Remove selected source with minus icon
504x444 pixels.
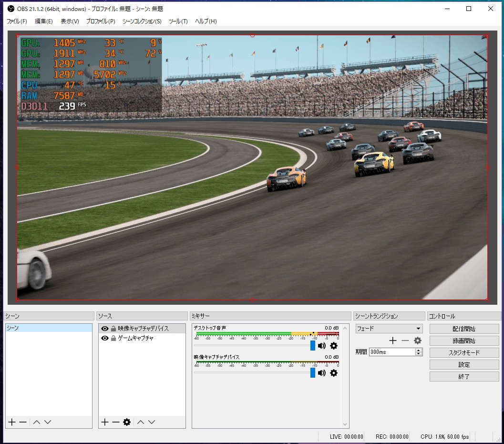coord(116,422)
